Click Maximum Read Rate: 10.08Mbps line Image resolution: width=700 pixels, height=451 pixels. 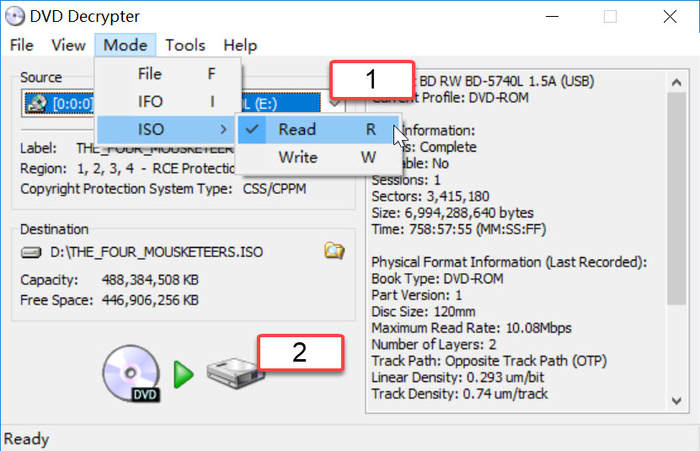(471, 328)
